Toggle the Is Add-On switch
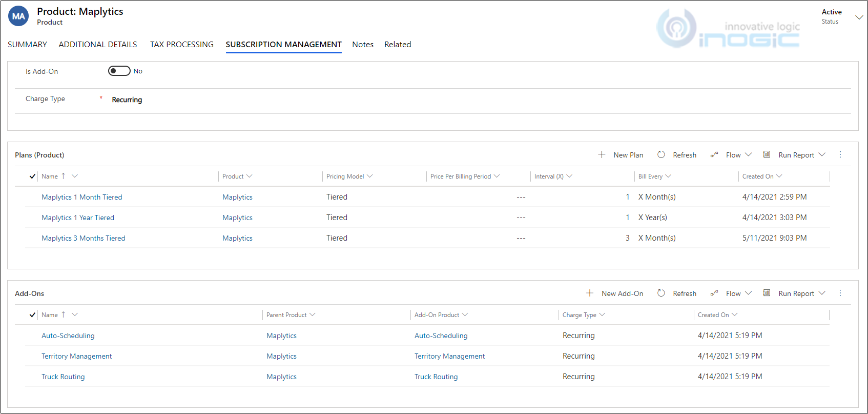 coord(119,71)
